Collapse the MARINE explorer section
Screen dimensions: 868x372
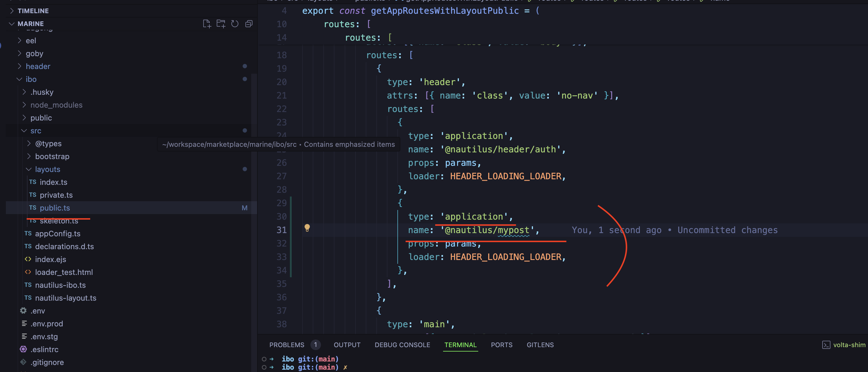(30, 24)
